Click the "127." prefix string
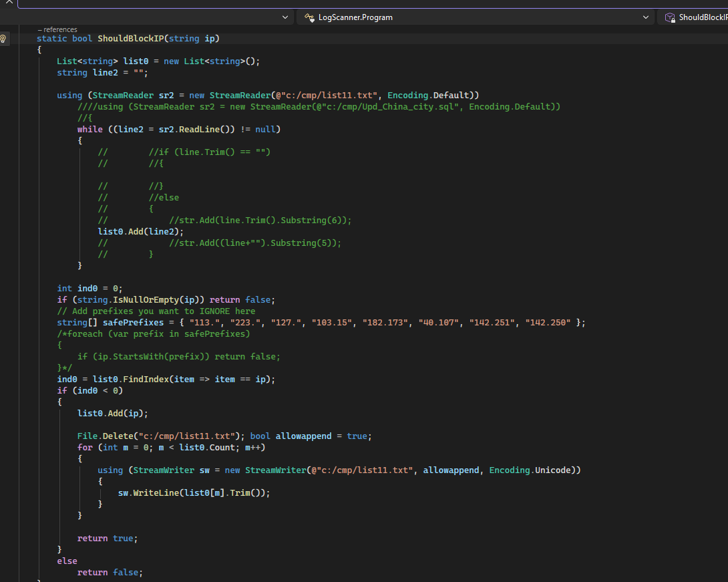 [286, 322]
